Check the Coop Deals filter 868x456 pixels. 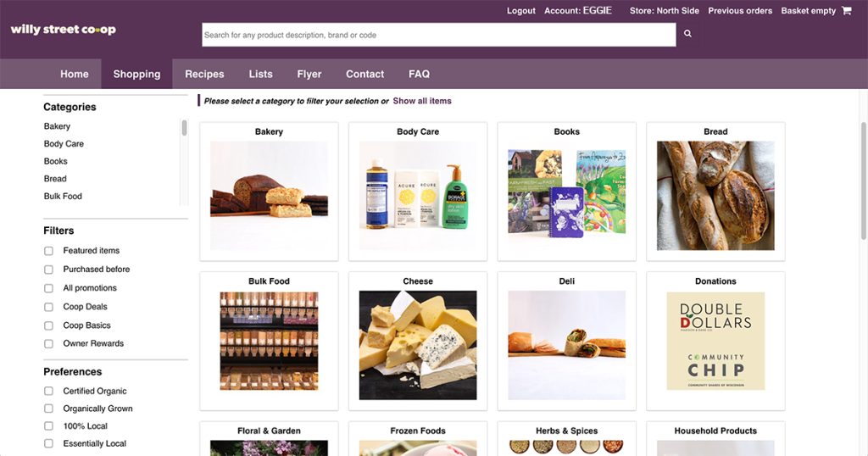[48, 307]
